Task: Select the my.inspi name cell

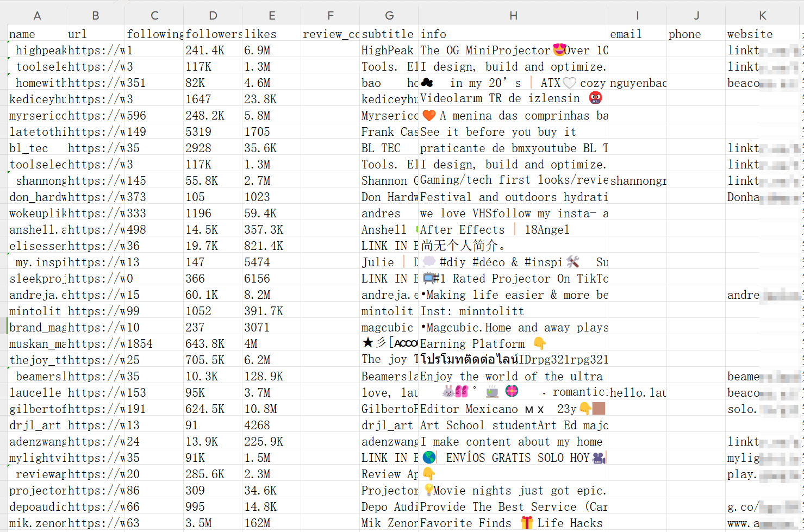Action: (x=37, y=262)
